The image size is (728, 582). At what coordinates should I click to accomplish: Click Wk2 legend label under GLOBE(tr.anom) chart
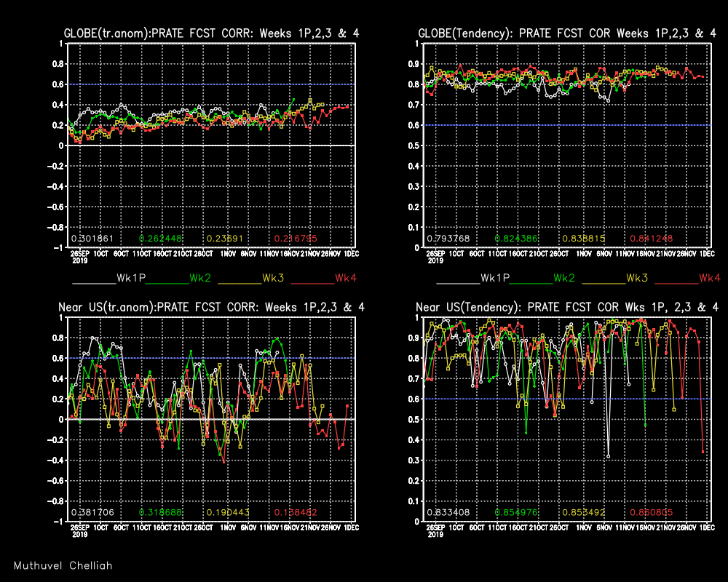pyautogui.click(x=201, y=278)
